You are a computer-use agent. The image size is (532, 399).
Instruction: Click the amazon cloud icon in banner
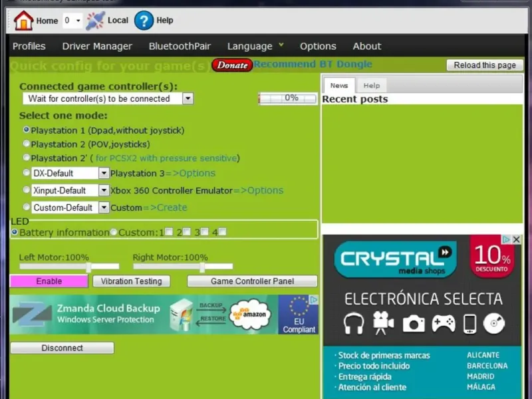(251, 314)
